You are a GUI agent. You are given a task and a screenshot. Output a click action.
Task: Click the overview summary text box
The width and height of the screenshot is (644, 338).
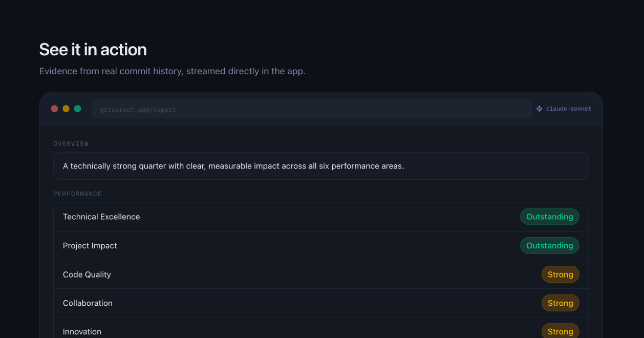coord(321,166)
